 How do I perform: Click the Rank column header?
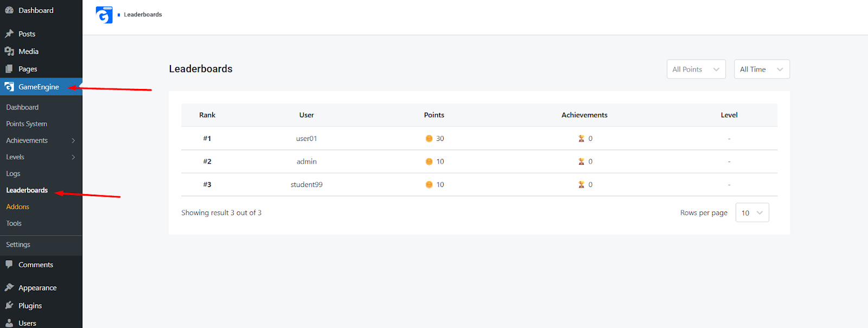click(207, 115)
